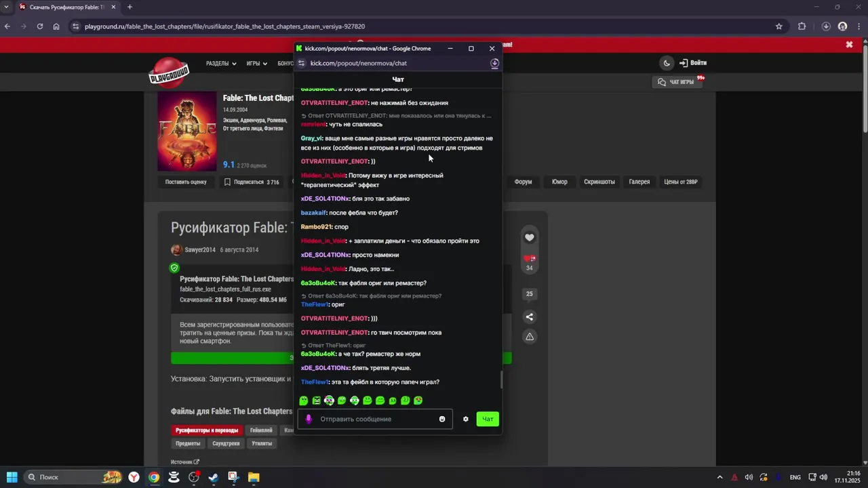Bookmark this page with star icon
Viewport: 868px width, 488px height.
coord(779,26)
